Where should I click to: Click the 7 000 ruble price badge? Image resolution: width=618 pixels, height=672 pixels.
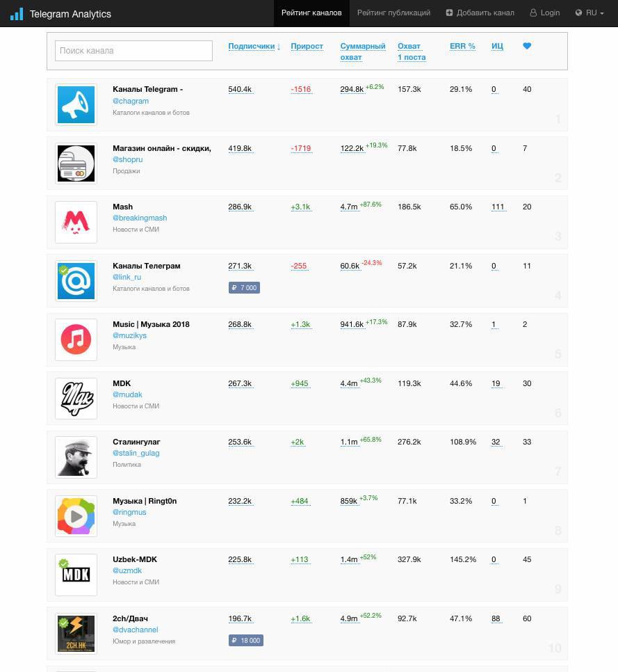244,287
